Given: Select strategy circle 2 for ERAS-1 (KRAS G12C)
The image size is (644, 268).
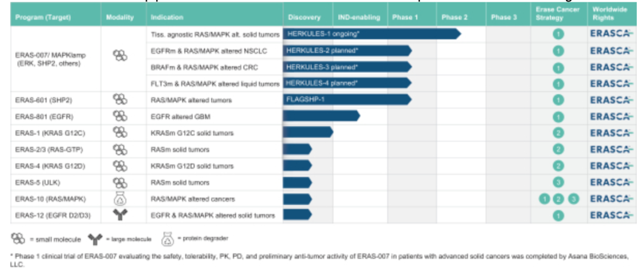Looking at the screenshot, I should [558, 133].
